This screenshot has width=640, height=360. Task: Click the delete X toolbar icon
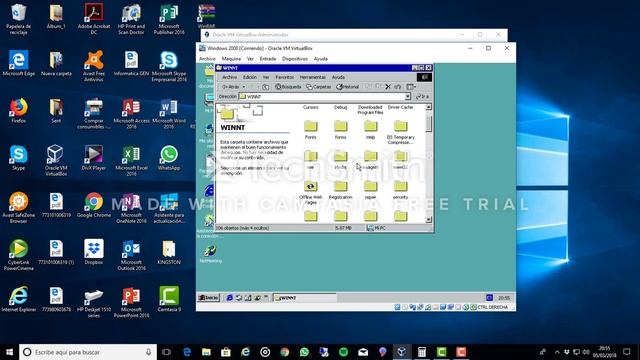(x=388, y=87)
